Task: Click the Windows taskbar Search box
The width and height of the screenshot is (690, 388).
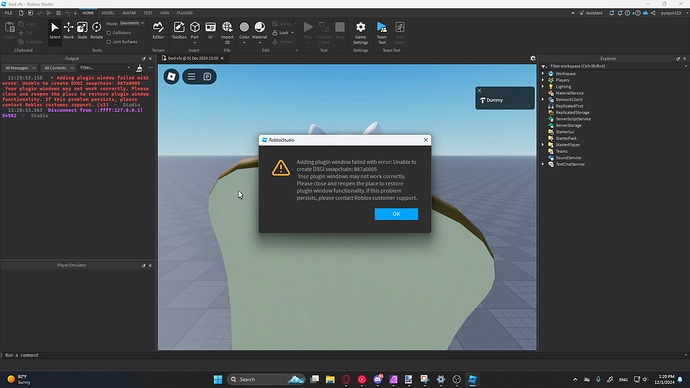Action: (x=266, y=379)
